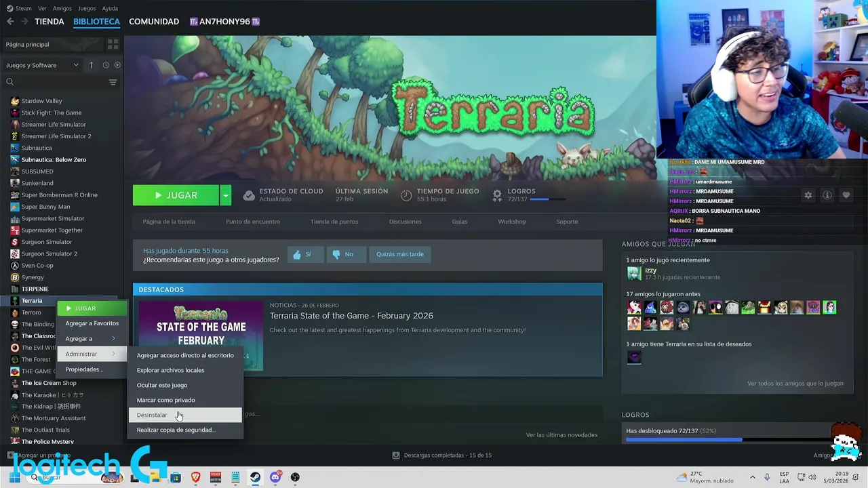Click izzy's friend avatar
The width and height of the screenshot is (868, 488).
click(634, 273)
